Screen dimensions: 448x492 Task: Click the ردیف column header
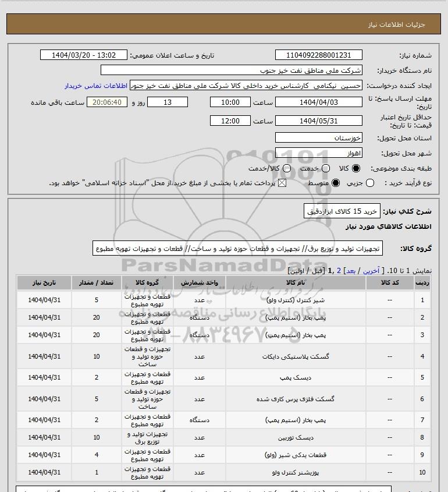pos(422,282)
